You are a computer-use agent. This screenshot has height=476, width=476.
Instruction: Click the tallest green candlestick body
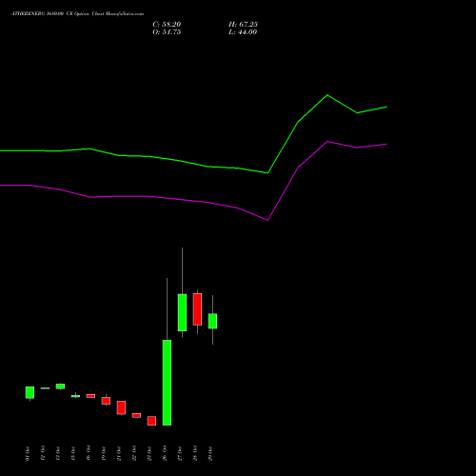coord(167,383)
